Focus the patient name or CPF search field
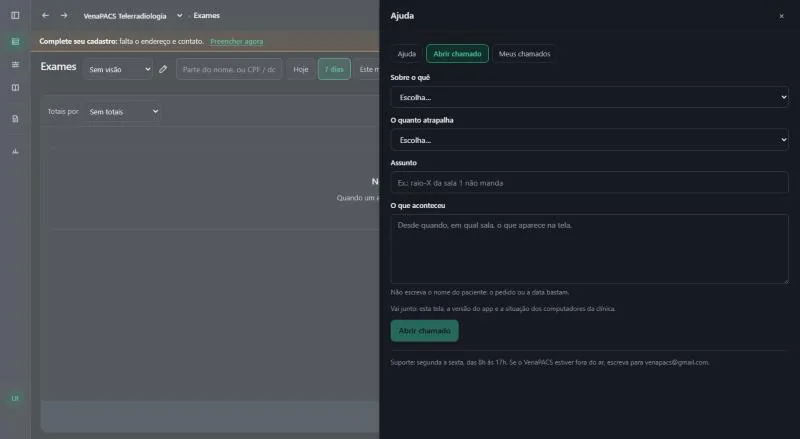 coord(229,69)
